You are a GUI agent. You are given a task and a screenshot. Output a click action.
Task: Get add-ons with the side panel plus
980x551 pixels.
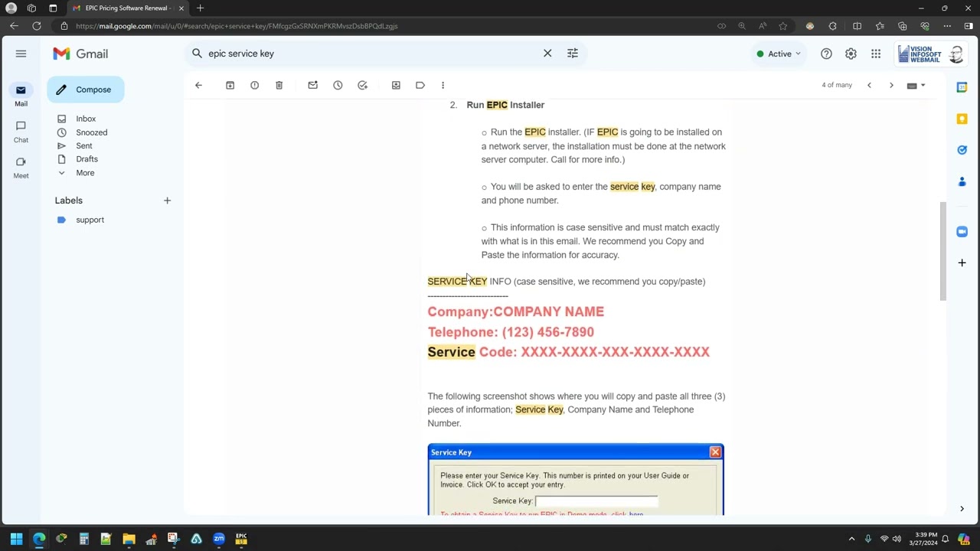point(962,262)
